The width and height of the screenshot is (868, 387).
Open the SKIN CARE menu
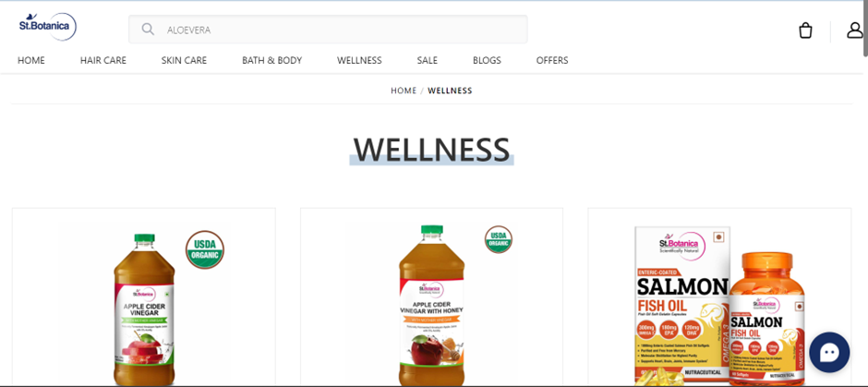coord(184,60)
